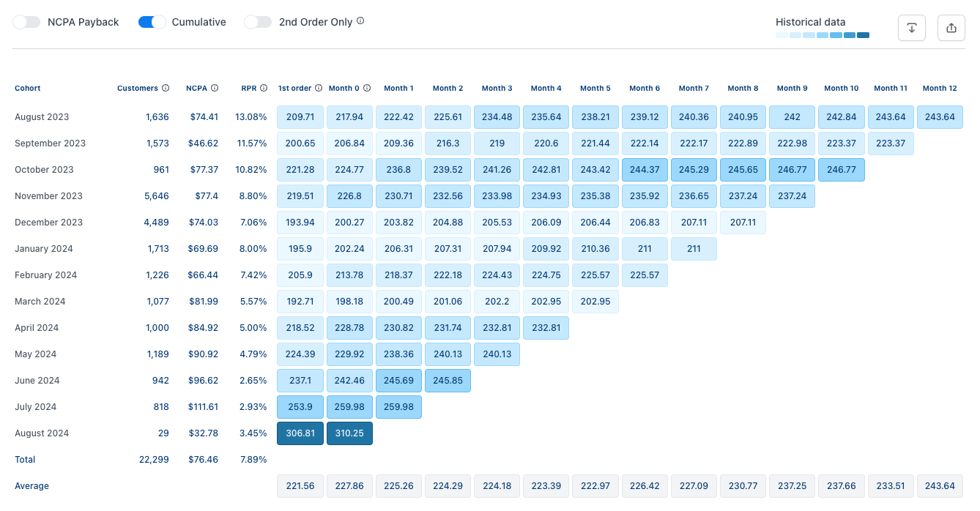This screenshot has height=511, width=980.
Task: Click the 310.25 cell for August 2024
Action: click(x=349, y=433)
